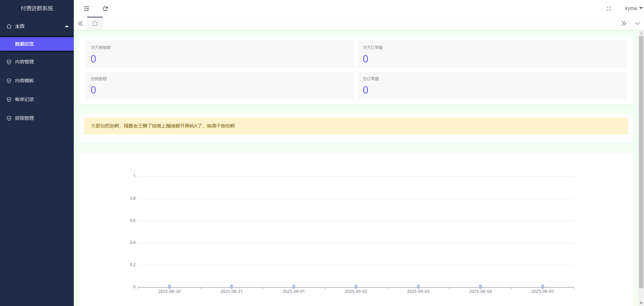Click the 付费进群系统 logo title
Viewport: 644px width, 306px height.
tap(37, 8)
